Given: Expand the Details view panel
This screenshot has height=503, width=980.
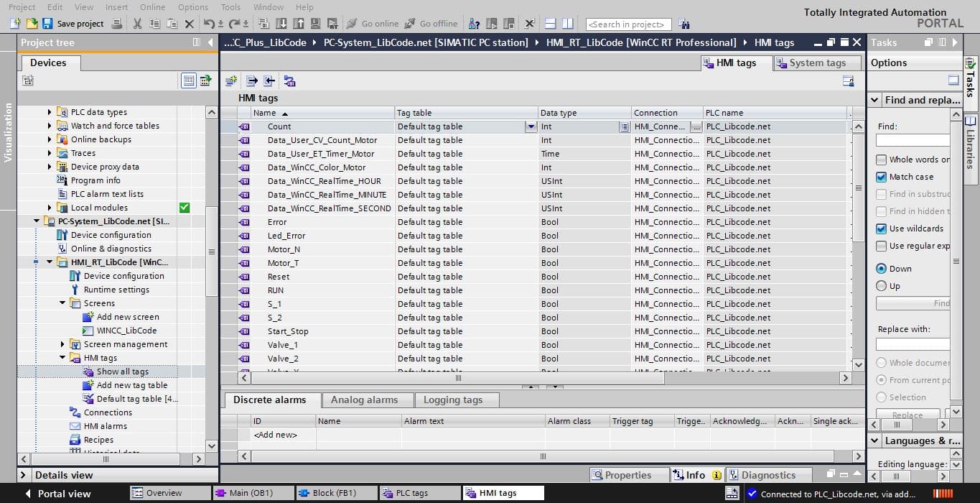Looking at the screenshot, I should coord(23,475).
